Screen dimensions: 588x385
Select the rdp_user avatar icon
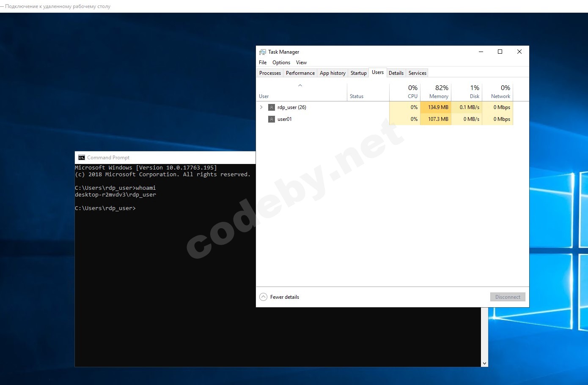pos(272,107)
